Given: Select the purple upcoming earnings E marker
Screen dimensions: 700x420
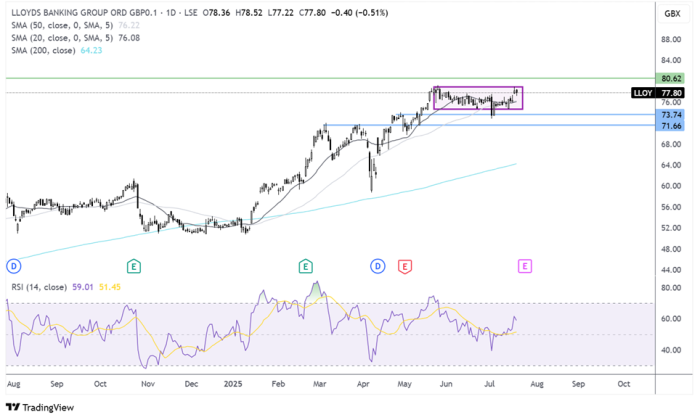Looking at the screenshot, I should coord(524,265).
